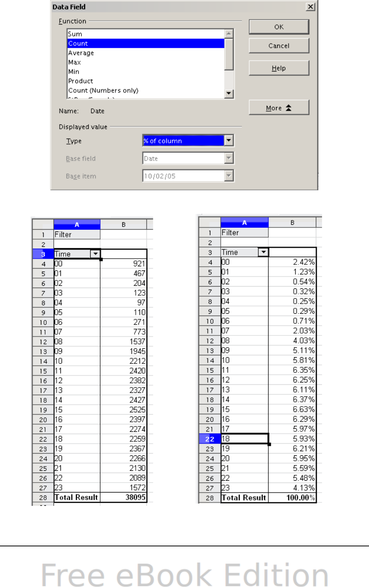The height and width of the screenshot is (588, 369).
Task: Select column A header in right sheet
Action: (x=244, y=222)
